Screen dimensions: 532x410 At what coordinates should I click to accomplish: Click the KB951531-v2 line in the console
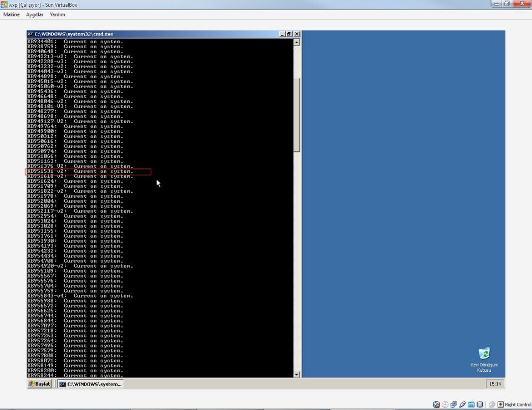pos(80,171)
